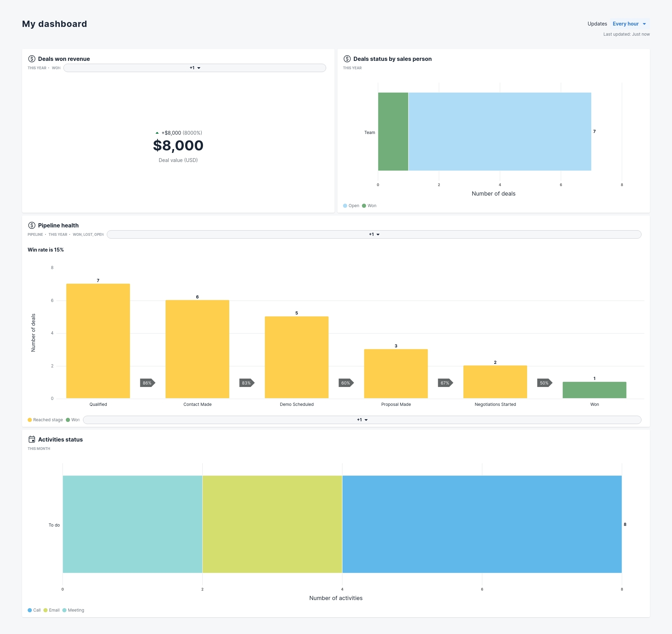This screenshot has width=672, height=634.
Task: Click the green Won bar in funnel
Action: 594,390
